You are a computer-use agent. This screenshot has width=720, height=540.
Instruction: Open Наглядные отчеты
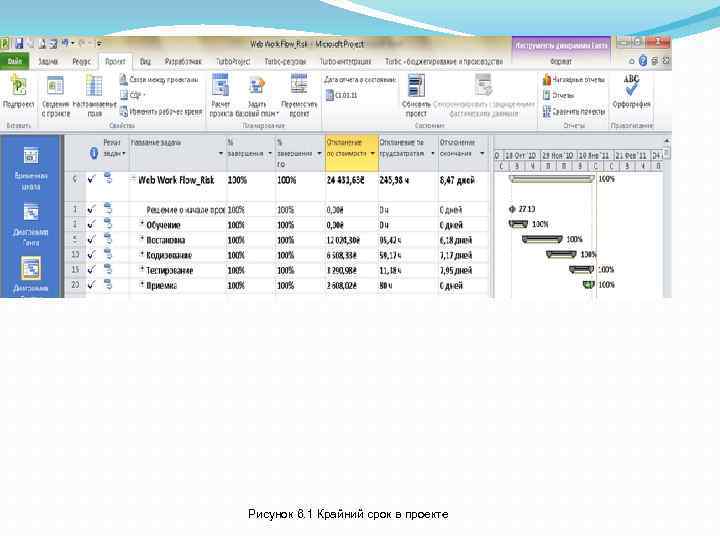point(574,80)
